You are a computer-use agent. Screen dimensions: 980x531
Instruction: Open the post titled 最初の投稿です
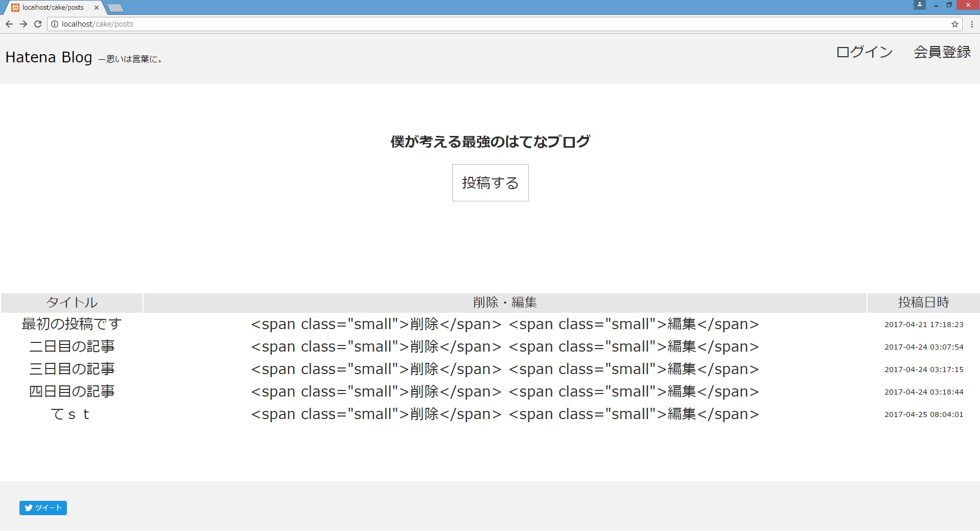(x=72, y=324)
